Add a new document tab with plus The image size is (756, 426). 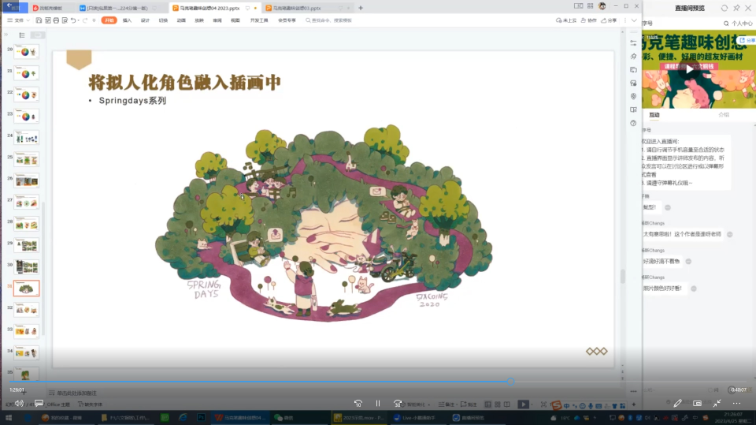[361, 8]
